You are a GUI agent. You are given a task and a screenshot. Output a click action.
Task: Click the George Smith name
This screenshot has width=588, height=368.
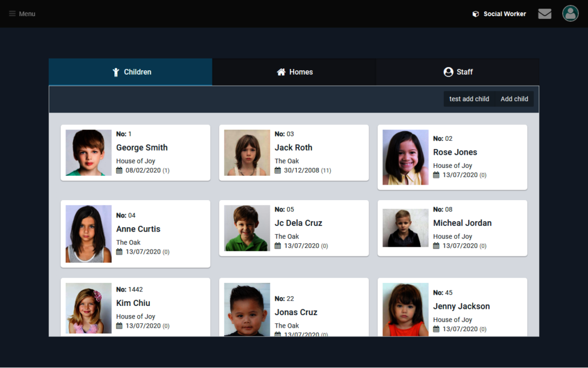[x=142, y=148]
